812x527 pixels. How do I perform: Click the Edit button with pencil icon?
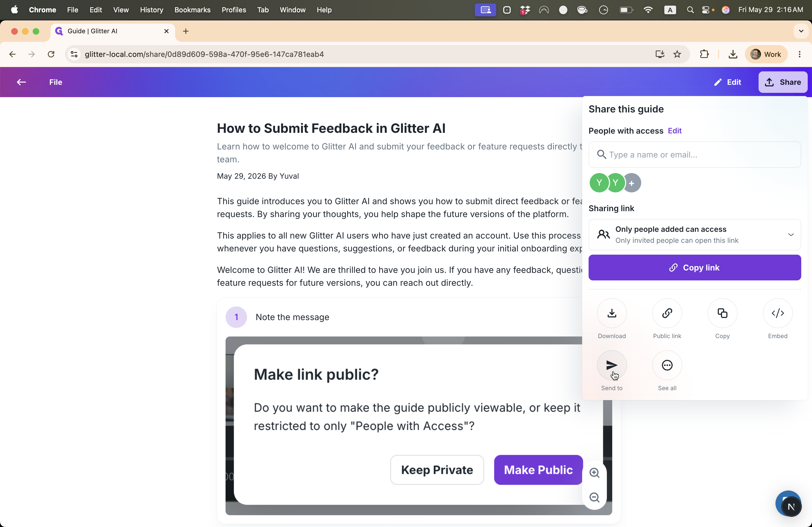[727, 82]
